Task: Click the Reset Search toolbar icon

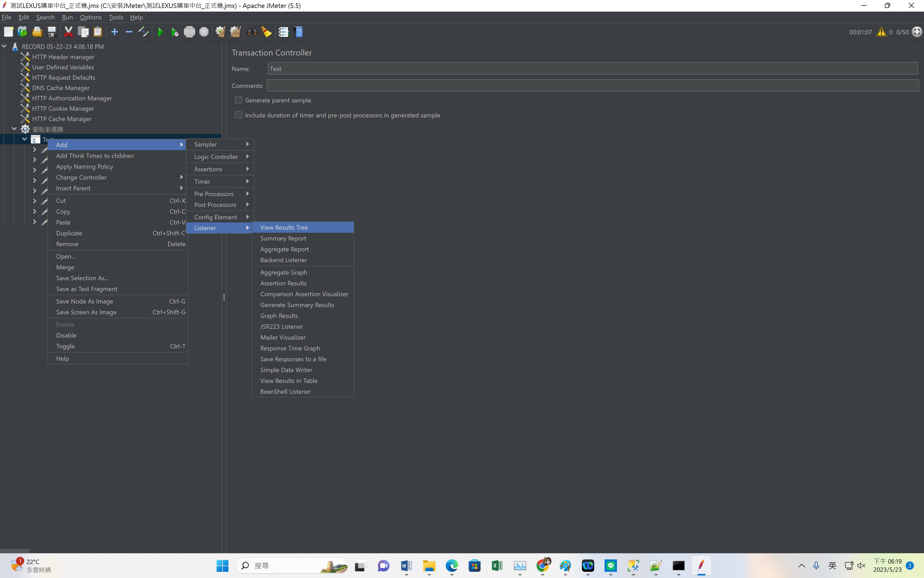Action: tap(267, 32)
